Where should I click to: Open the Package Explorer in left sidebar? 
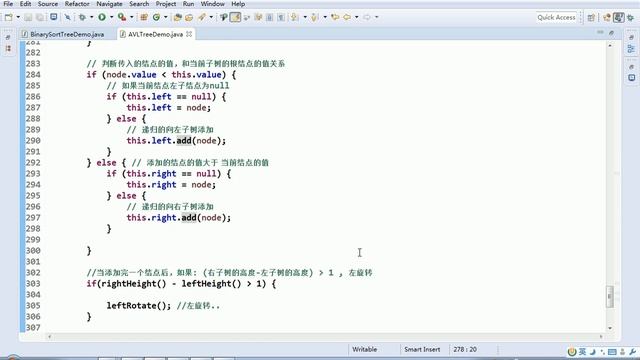[8, 48]
